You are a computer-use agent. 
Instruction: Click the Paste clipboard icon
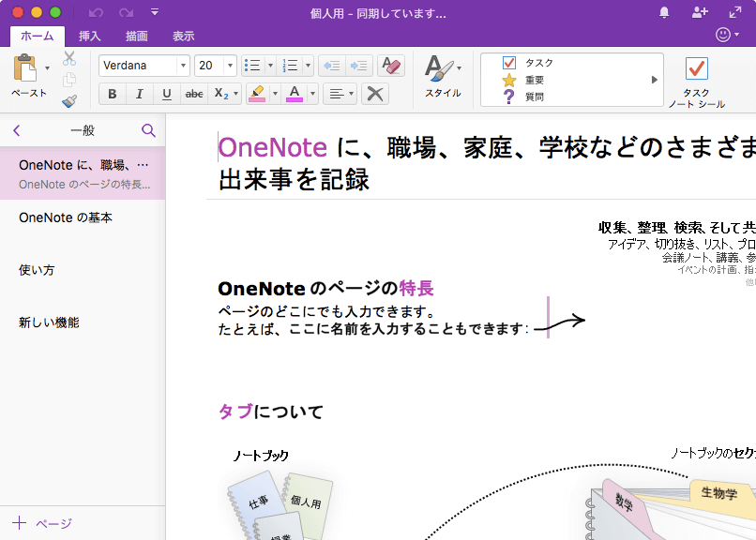tap(24, 67)
